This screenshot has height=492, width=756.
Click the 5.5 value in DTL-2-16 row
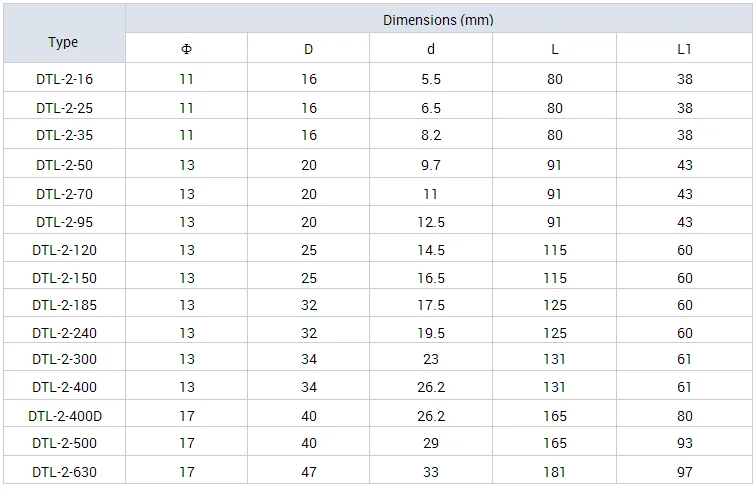[x=431, y=79]
